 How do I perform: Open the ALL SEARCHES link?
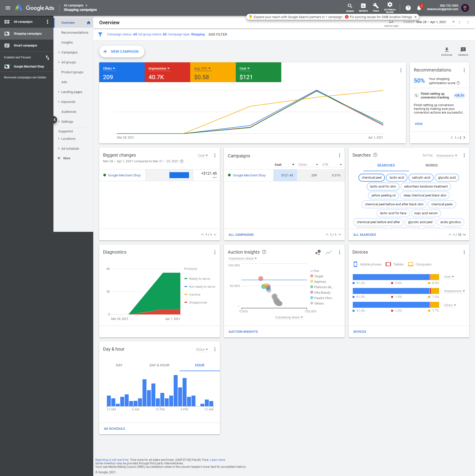click(364, 235)
